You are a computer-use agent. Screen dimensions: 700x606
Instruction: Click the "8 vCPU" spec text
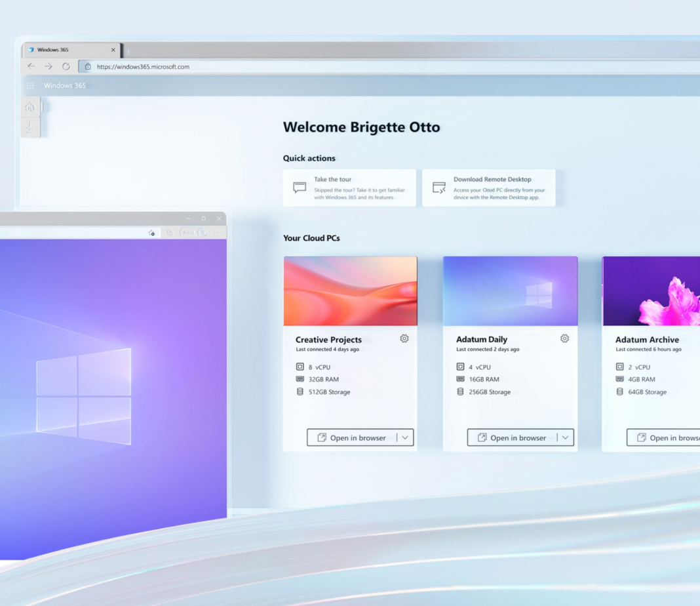tap(320, 367)
